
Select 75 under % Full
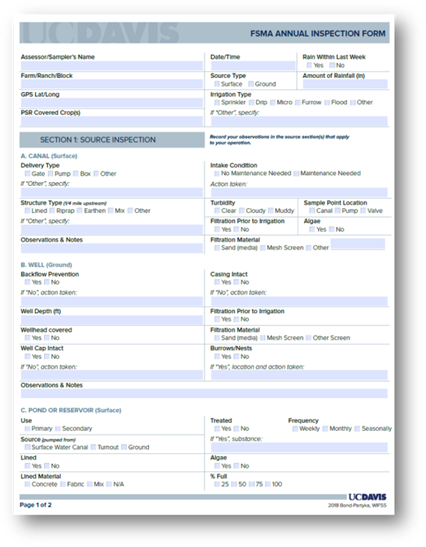252,484
